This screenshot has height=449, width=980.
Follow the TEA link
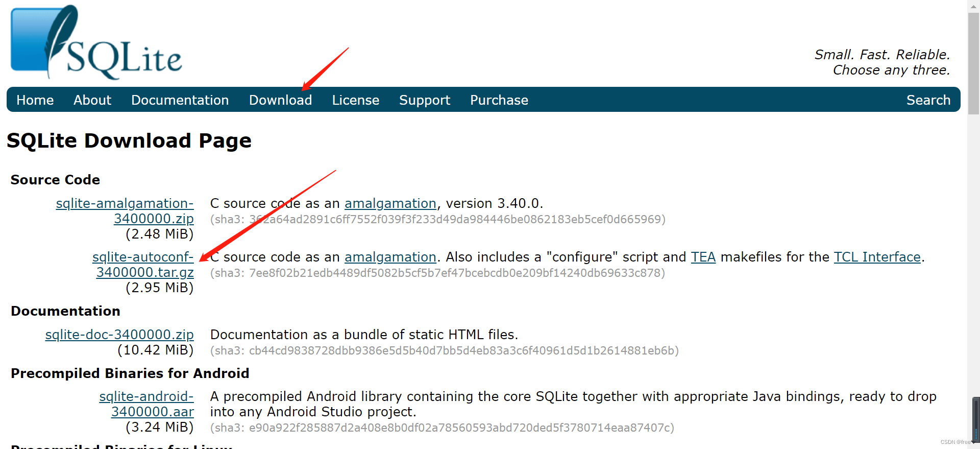click(x=703, y=257)
